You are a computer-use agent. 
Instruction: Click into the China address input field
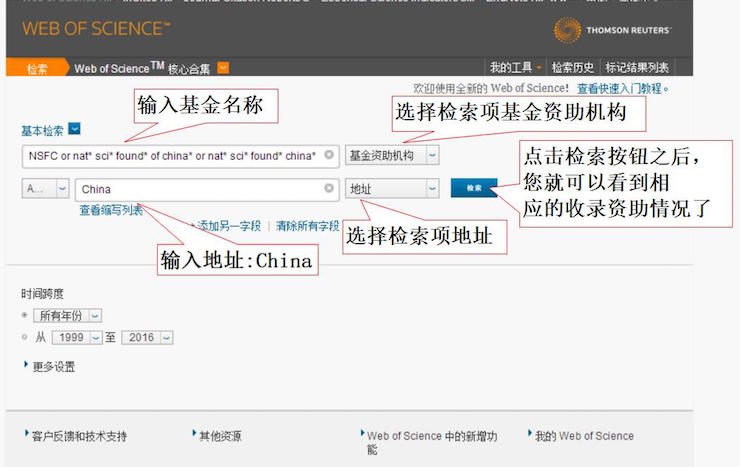pyautogui.click(x=200, y=188)
